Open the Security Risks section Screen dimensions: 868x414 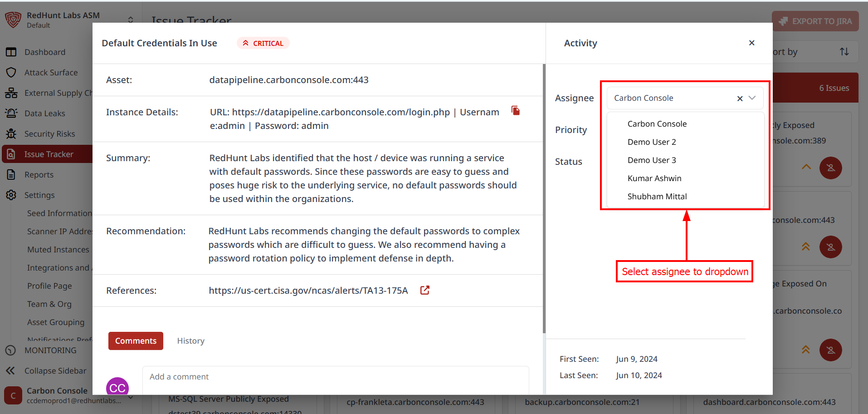(49, 134)
